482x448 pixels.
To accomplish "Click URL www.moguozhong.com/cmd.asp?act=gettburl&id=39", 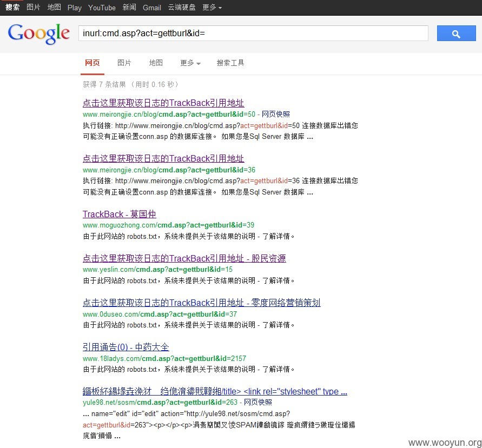I will (168, 225).
